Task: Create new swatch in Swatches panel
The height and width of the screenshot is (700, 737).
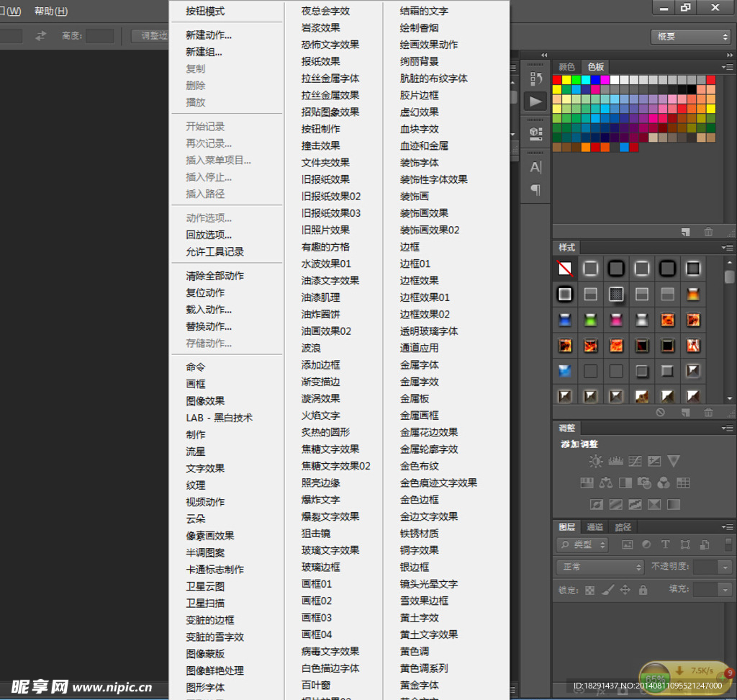Action: pos(685,231)
